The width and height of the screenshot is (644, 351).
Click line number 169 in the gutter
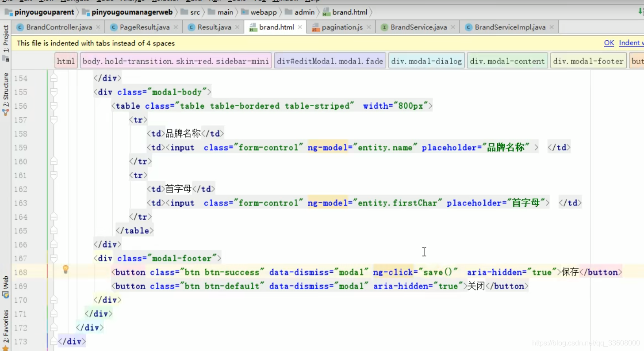point(20,286)
